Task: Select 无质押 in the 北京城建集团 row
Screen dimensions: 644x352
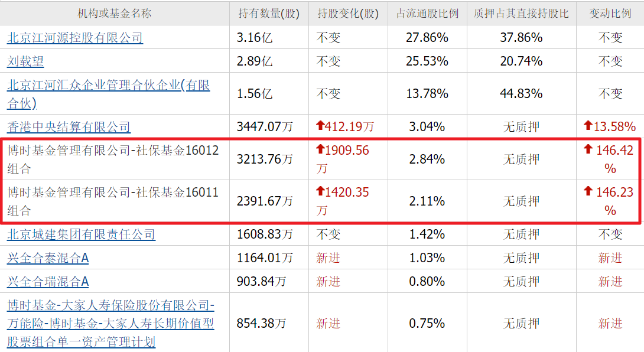Action: pyautogui.click(x=521, y=234)
